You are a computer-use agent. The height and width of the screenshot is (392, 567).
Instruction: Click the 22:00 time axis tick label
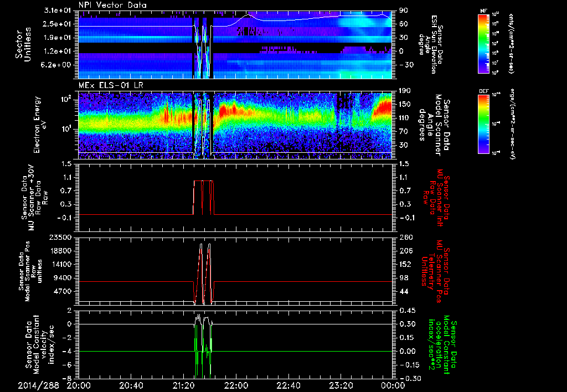coord(237,385)
